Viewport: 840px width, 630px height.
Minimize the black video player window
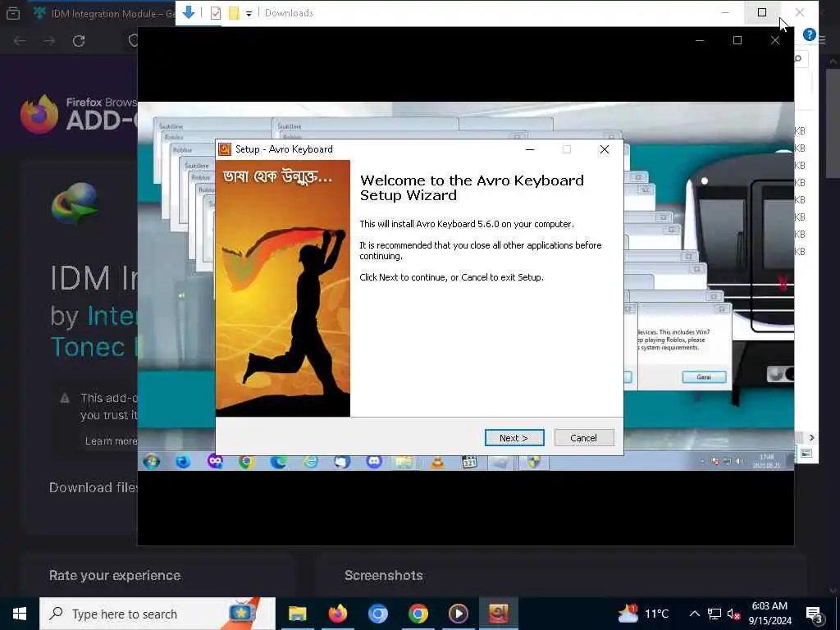700,41
